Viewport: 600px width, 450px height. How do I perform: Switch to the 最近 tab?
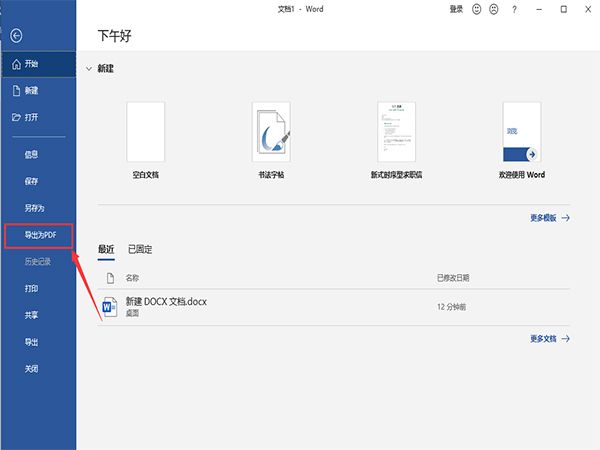click(106, 249)
